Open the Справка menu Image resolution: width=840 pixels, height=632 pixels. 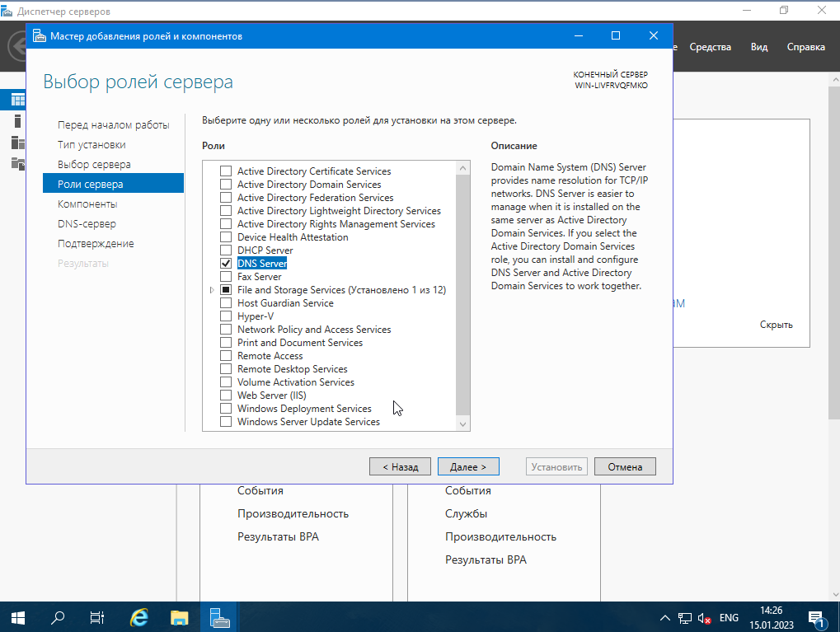point(805,47)
